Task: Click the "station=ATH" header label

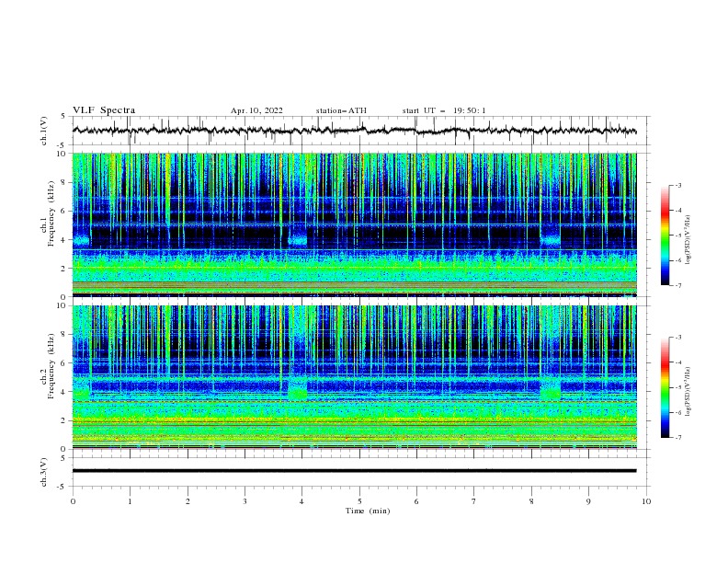Action: coord(341,110)
